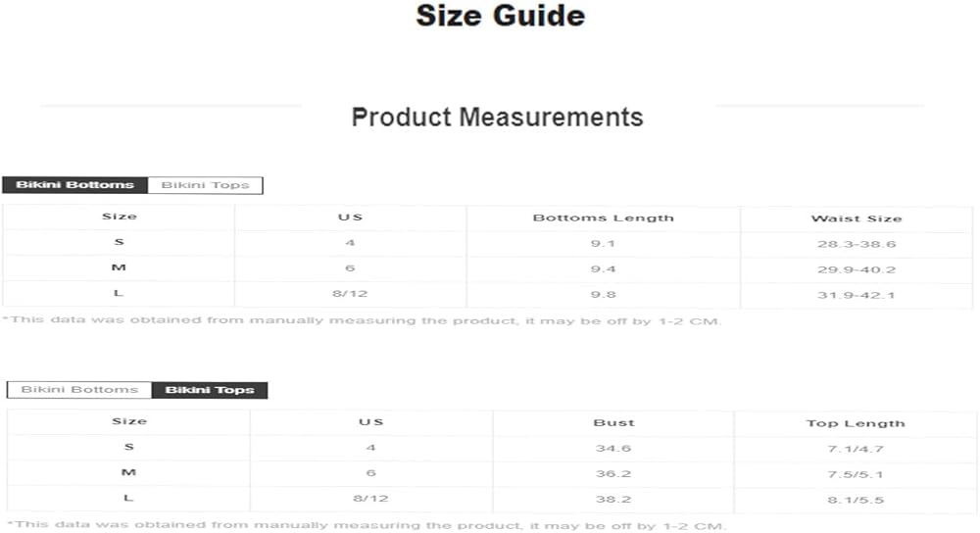Click the Size Guide heading
This screenshot has height=533, width=980.
[x=500, y=17]
